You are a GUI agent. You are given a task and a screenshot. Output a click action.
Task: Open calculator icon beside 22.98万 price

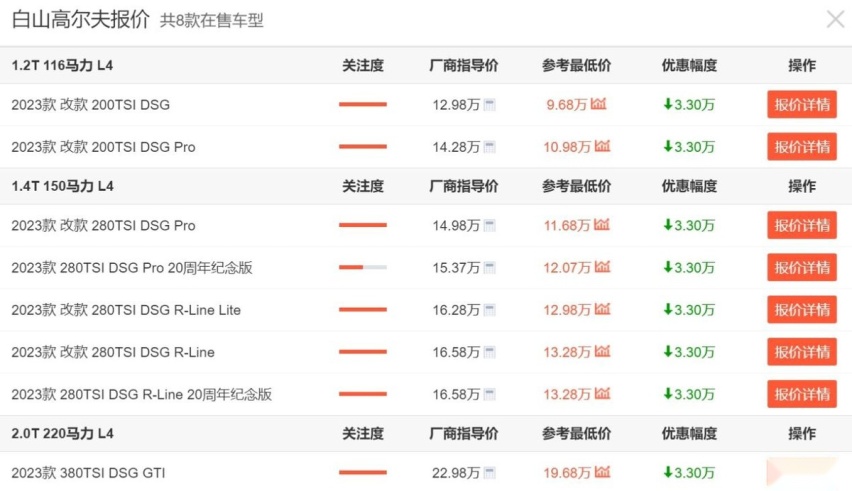tap(490, 473)
